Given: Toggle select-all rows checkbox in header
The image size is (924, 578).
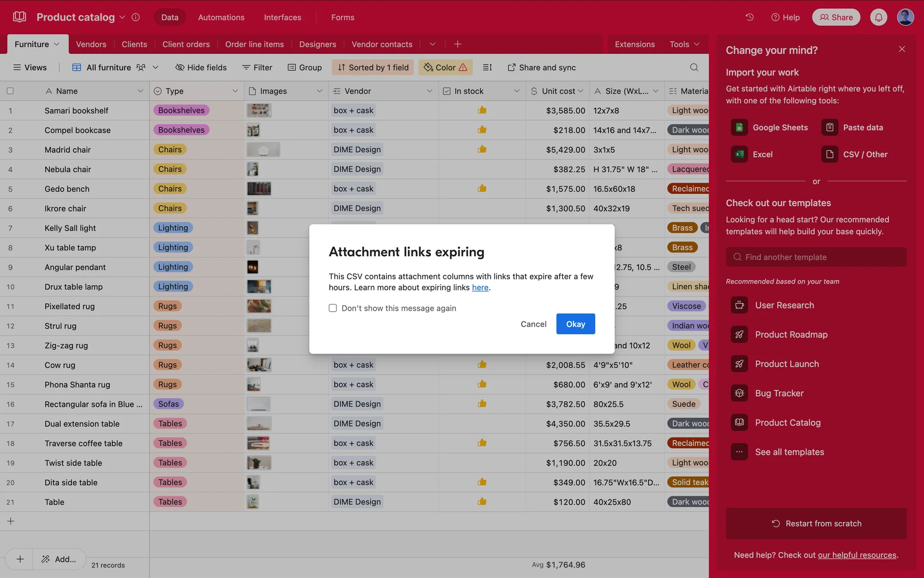Looking at the screenshot, I should [x=10, y=91].
